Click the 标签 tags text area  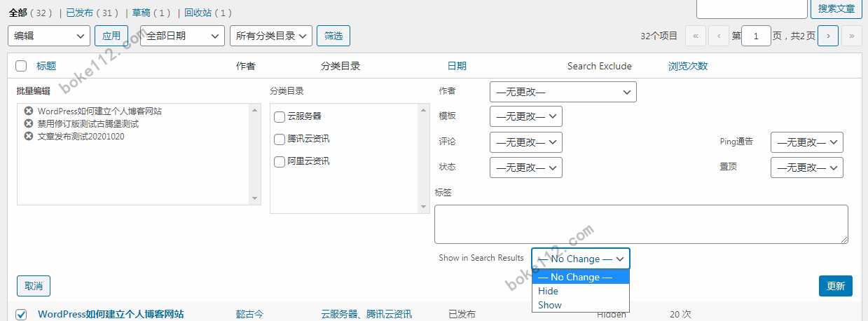[641, 224]
